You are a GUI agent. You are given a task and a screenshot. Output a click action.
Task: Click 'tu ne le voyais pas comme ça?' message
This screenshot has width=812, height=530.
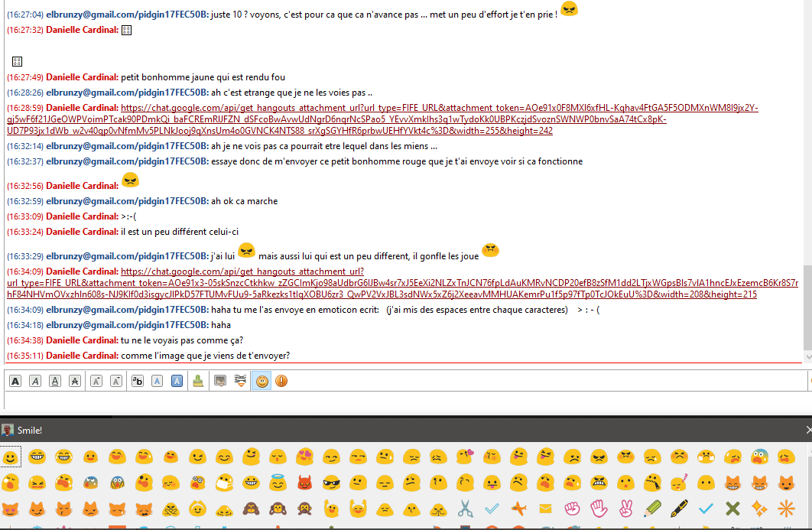[182, 340]
